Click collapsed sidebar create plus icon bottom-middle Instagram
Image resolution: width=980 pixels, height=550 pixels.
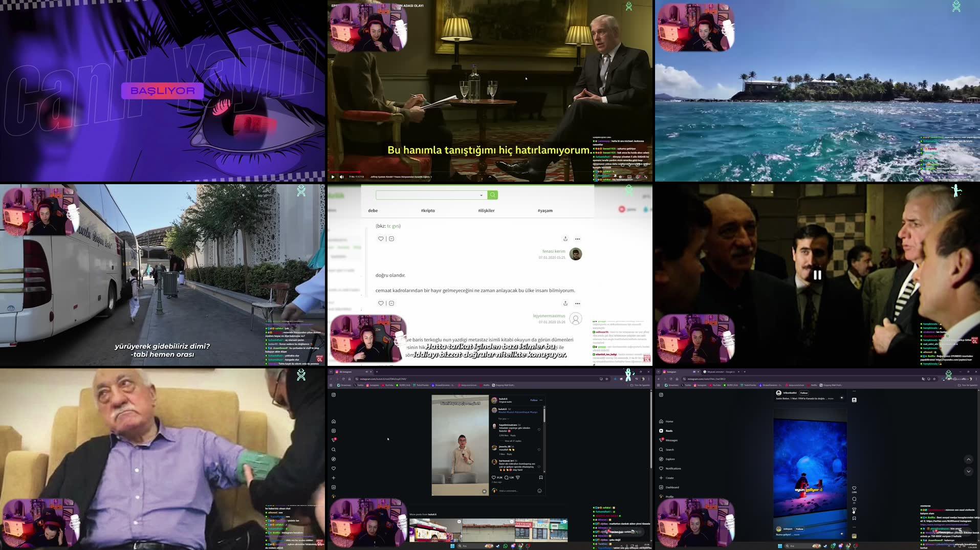[x=334, y=478]
